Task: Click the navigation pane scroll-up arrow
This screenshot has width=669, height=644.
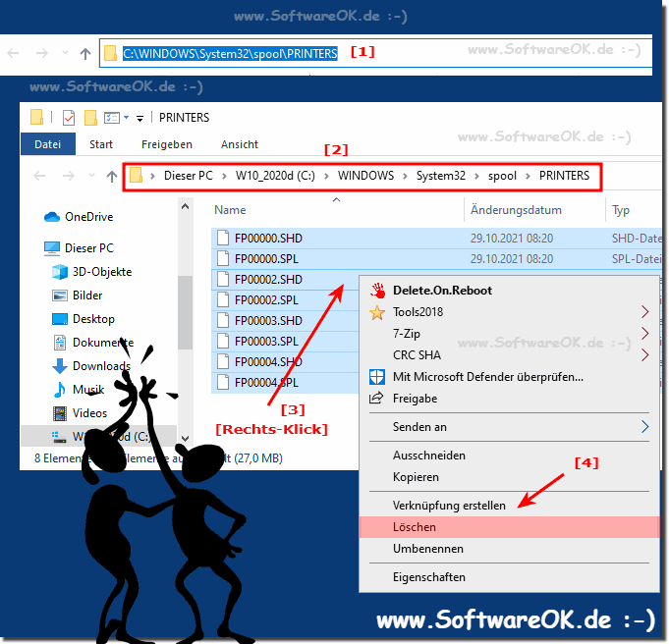Action: click(x=185, y=207)
